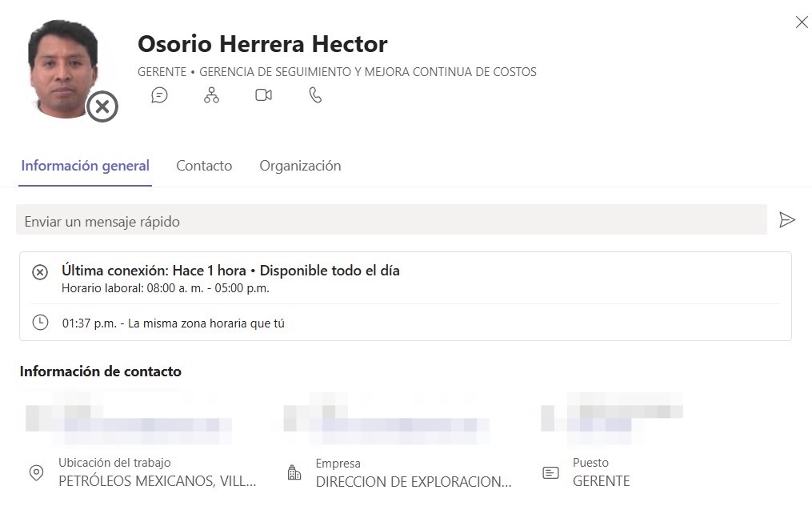This screenshot has height=510, width=812.
Task: Focus the 'Enviar un mensaje rápido' field
Action: 390,221
